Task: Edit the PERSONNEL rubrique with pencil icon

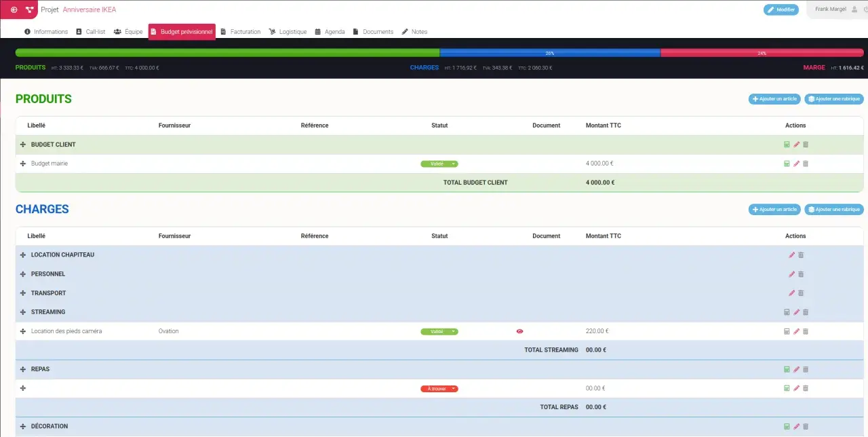Action: click(x=791, y=274)
